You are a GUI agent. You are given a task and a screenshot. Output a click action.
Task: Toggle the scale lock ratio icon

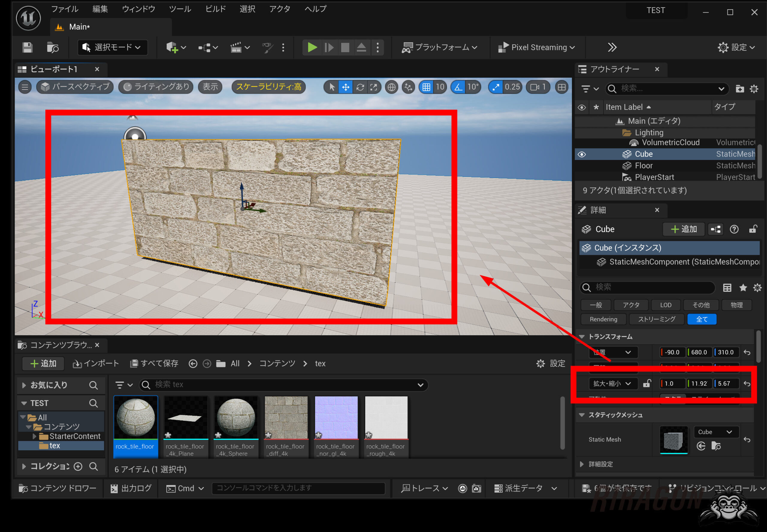[647, 384]
